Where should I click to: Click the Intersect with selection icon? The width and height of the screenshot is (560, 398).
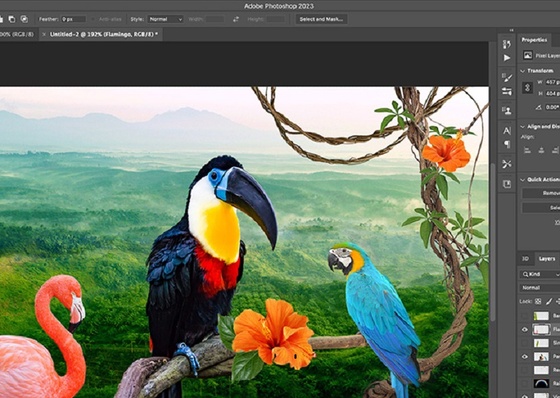click(24, 19)
